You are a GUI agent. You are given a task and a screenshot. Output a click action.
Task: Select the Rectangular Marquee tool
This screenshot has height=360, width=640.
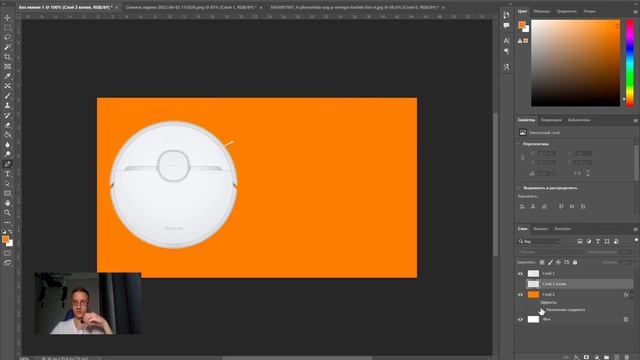[x=7, y=27]
